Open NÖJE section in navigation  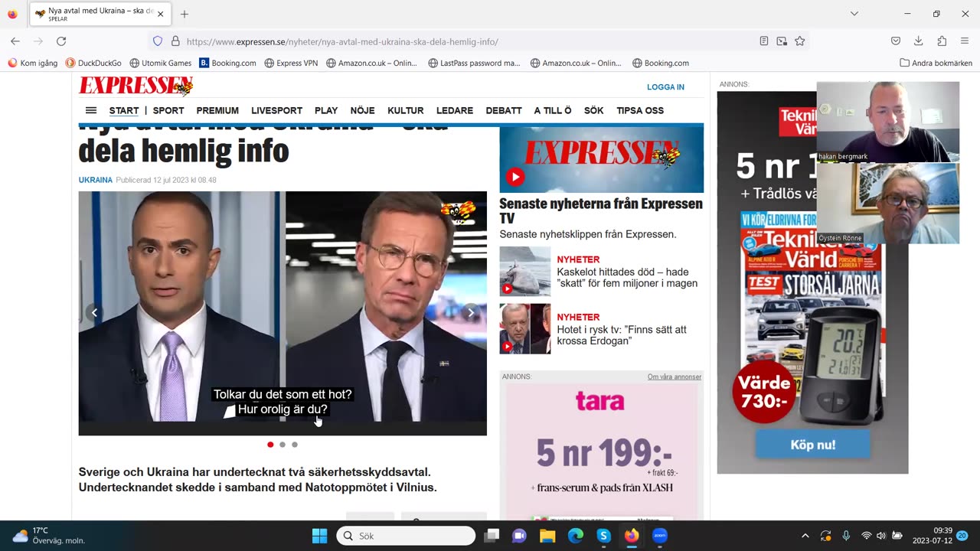click(362, 110)
